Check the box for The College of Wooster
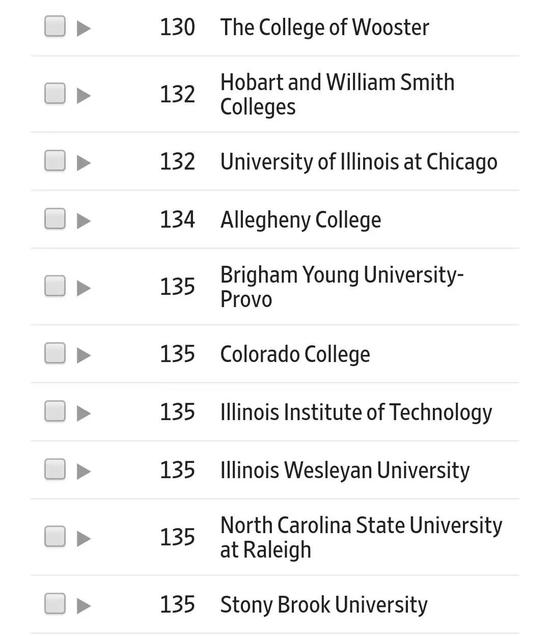550x636 pixels. [55, 26]
